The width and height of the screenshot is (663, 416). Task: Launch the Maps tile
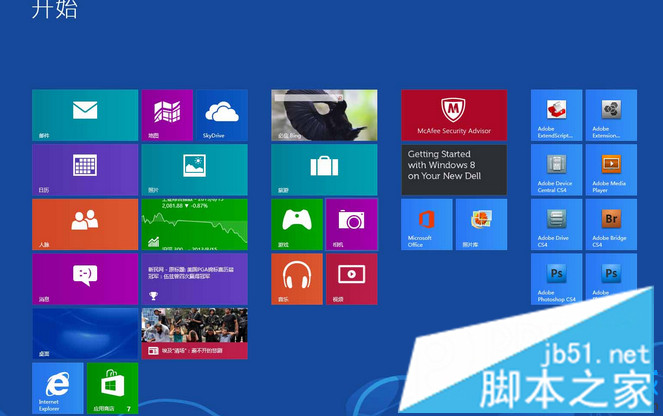point(166,115)
